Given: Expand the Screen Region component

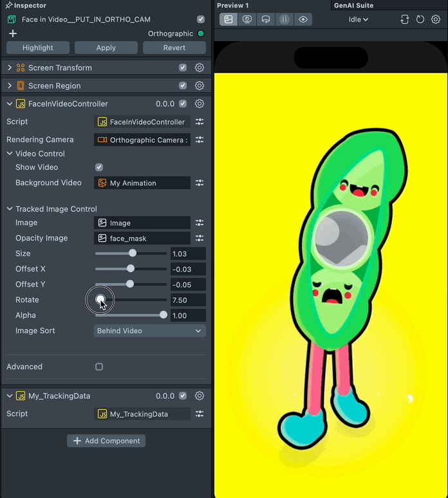Looking at the screenshot, I should click(x=10, y=86).
